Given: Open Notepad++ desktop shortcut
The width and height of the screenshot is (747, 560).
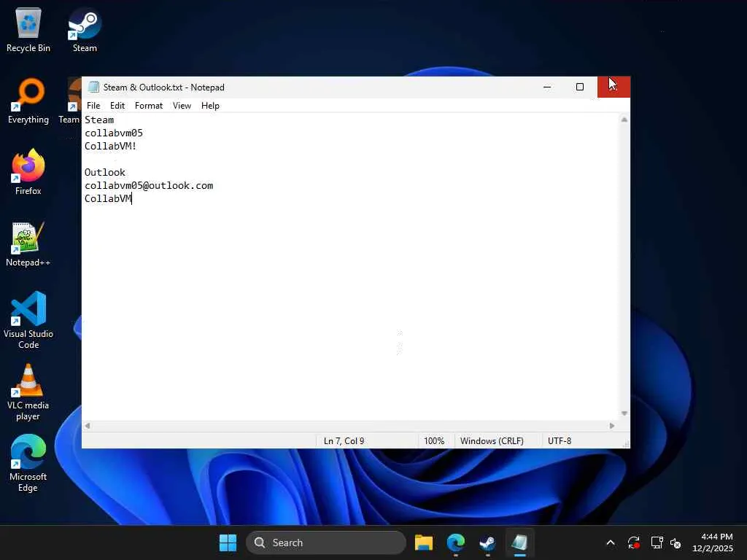Looking at the screenshot, I should coord(28,244).
